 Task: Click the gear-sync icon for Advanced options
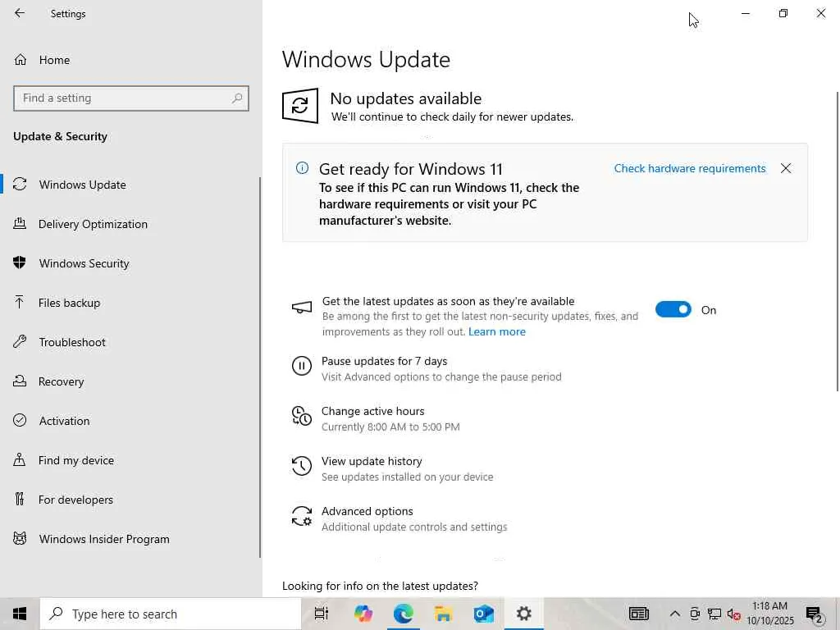[302, 516]
